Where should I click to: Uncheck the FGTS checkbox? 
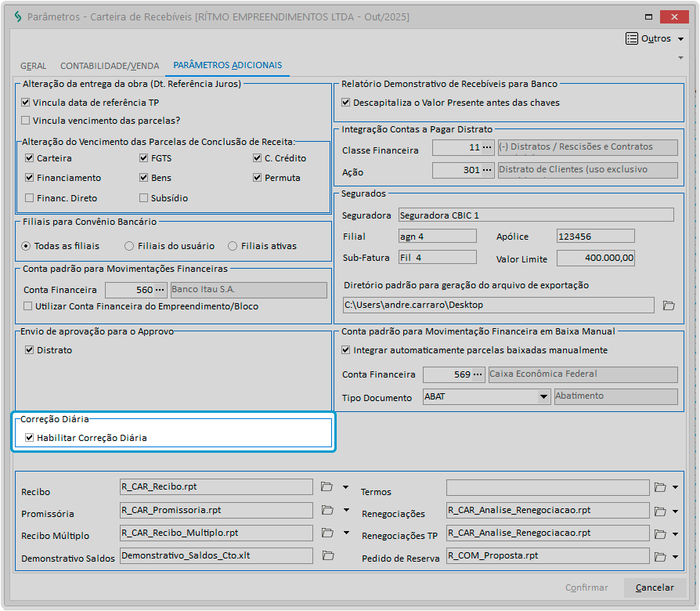click(x=144, y=158)
